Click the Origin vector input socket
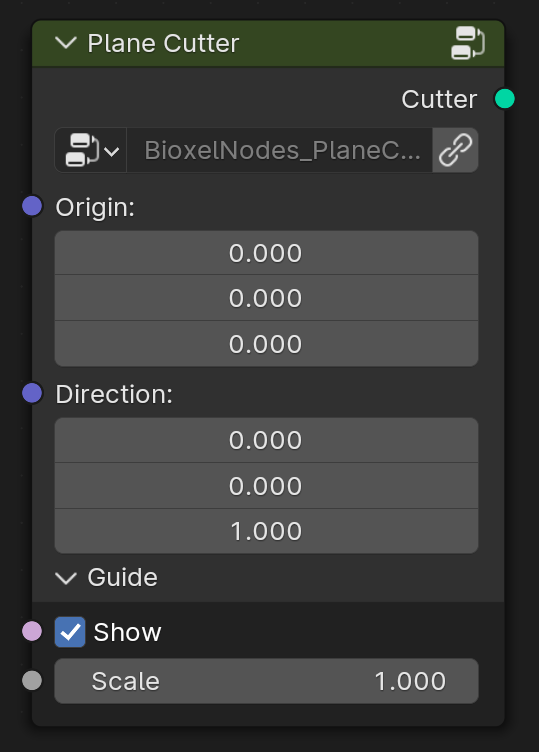The width and height of the screenshot is (539, 752). [x=32, y=206]
